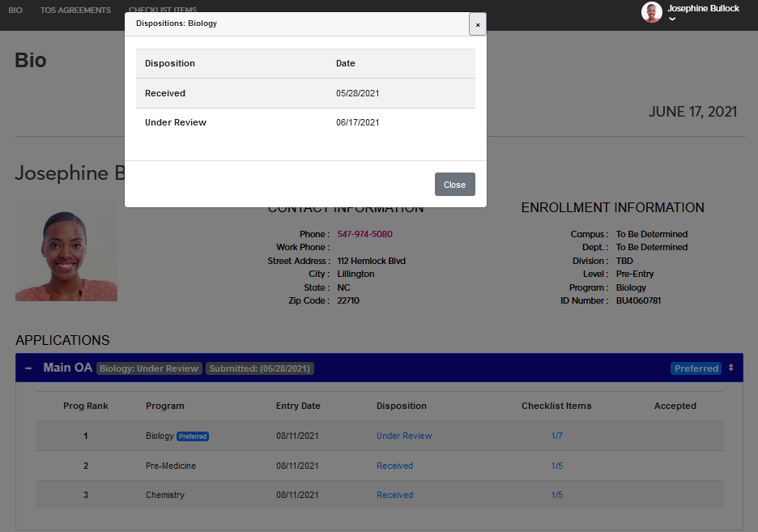
Task: Click the Preferred badge in the Main OA header
Action: tap(696, 368)
